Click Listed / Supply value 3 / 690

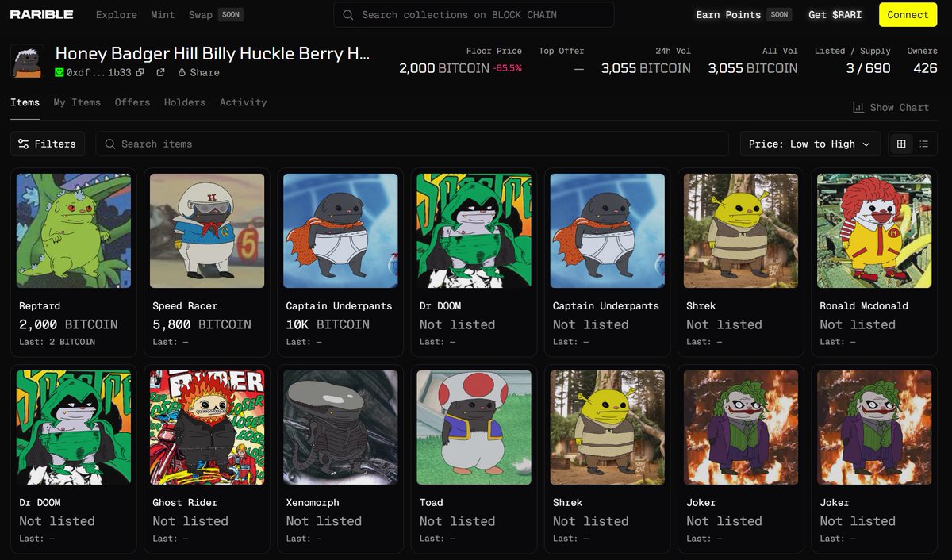[x=868, y=68]
